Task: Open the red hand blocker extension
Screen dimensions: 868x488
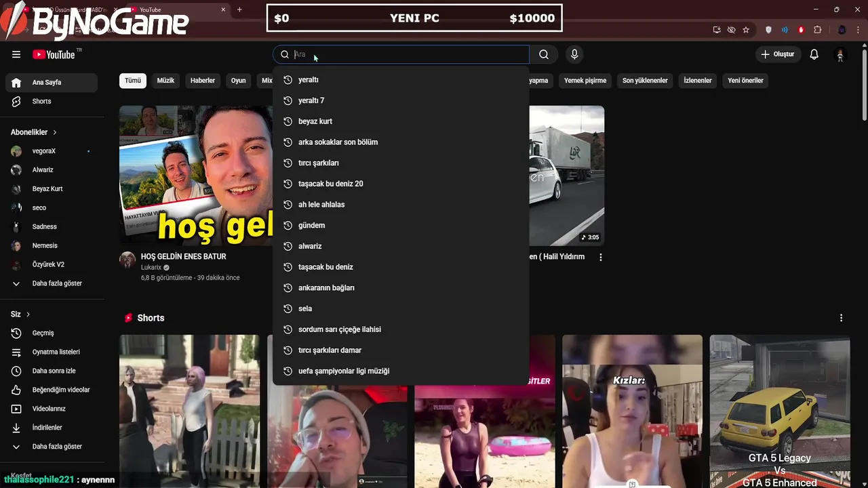Action: point(801,30)
